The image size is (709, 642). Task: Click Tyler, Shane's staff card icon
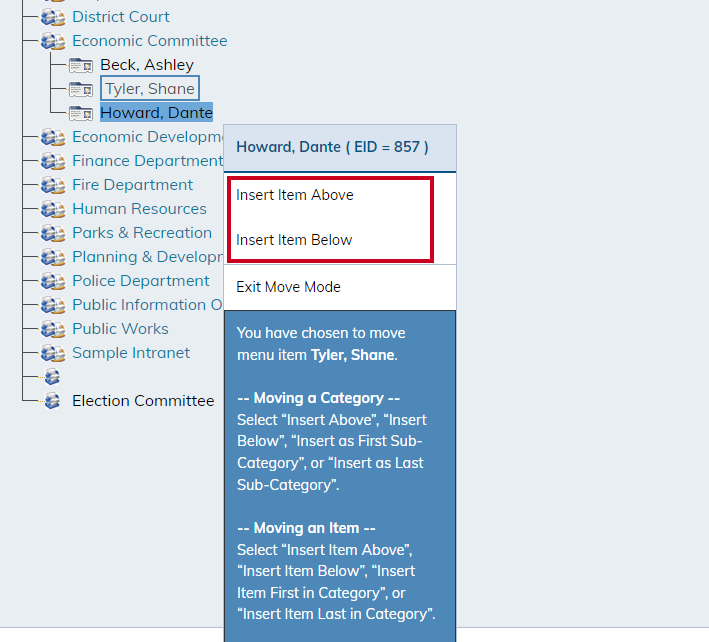pyautogui.click(x=81, y=89)
